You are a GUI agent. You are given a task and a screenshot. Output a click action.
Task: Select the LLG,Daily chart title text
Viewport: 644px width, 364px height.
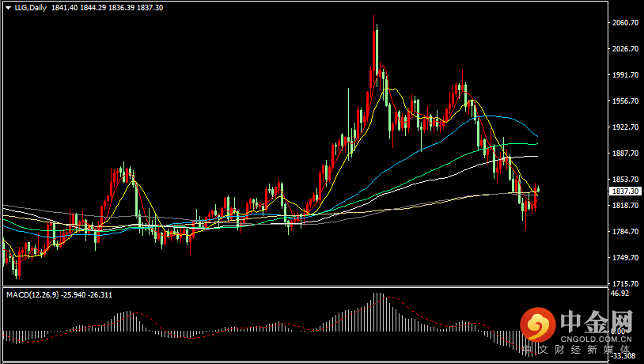click(x=30, y=8)
